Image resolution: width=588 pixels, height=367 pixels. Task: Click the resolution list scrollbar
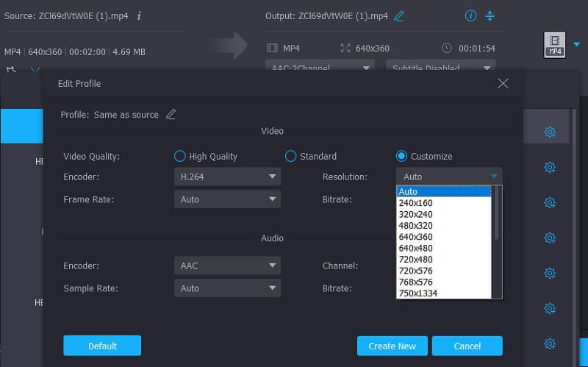tap(497, 213)
